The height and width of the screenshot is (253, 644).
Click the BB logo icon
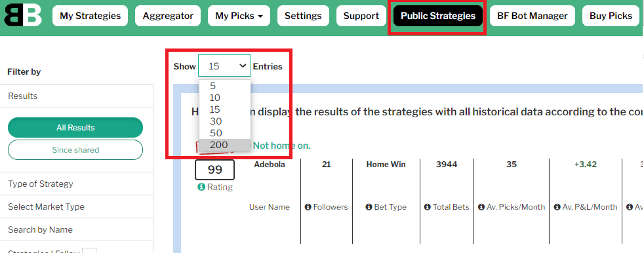[23, 16]
